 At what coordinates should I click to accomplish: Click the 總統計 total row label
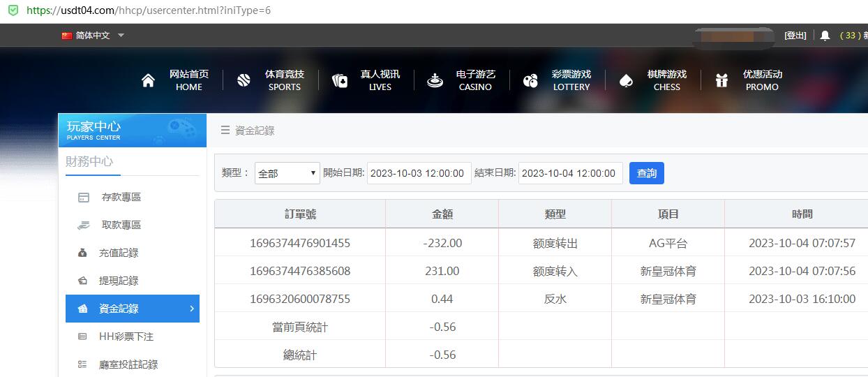point(300,355)
